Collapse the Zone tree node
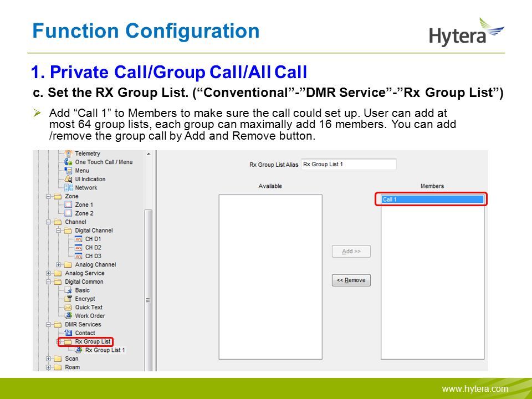Viewport: 532px width, 399px height. tap(49, 196)
